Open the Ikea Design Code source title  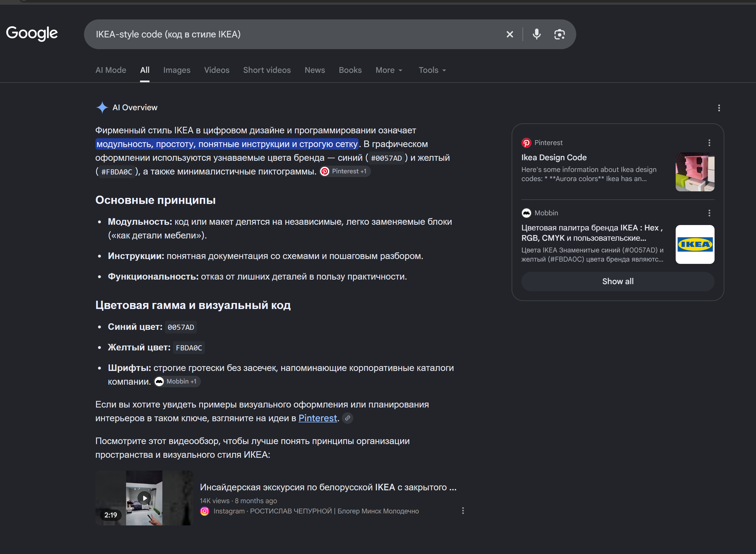pyautogui.click(x=554, y=158)
